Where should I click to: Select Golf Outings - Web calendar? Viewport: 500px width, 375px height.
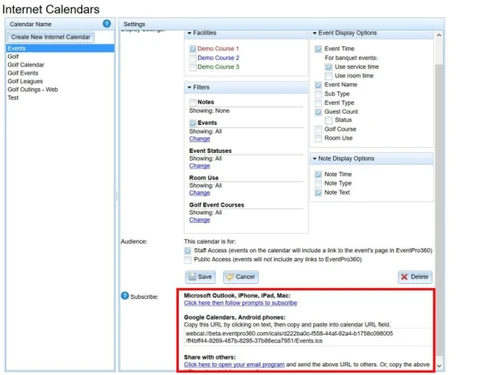click(x=60, y=89)
